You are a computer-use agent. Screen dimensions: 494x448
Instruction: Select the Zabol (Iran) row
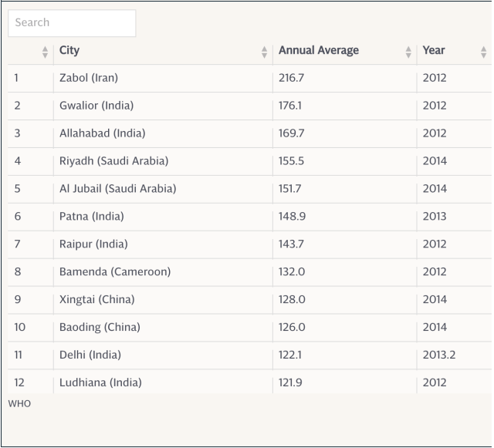89,78
